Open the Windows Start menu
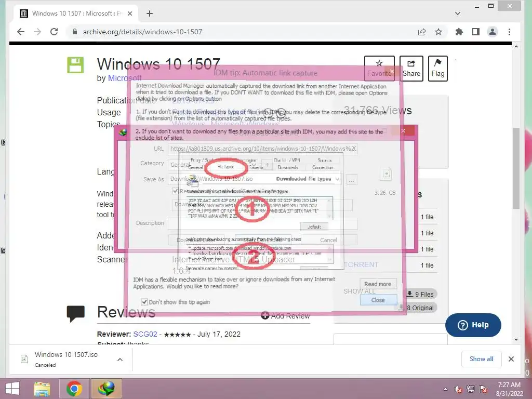Image resolution: width=532 pixels, height=399 pixels. tap(12, 389)
